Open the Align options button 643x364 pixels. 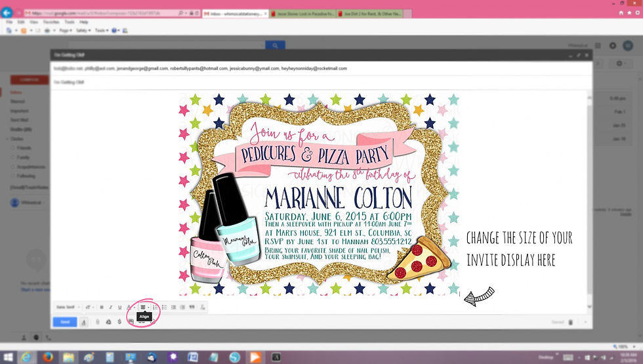(144, 307)
